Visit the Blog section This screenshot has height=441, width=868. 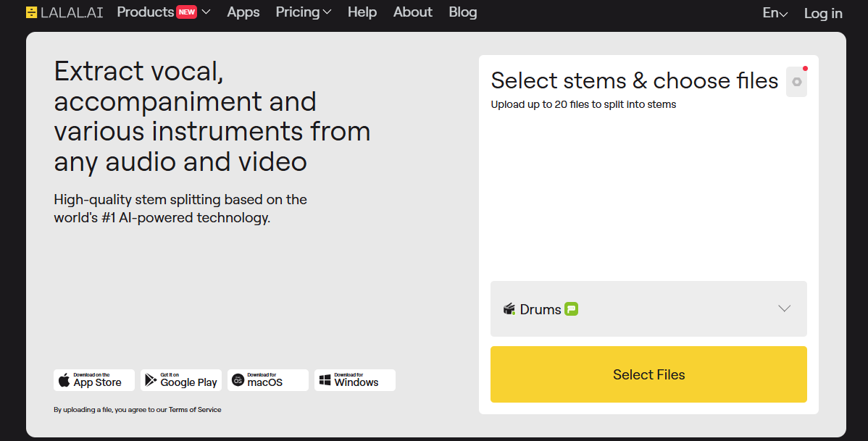click(462, 12)
